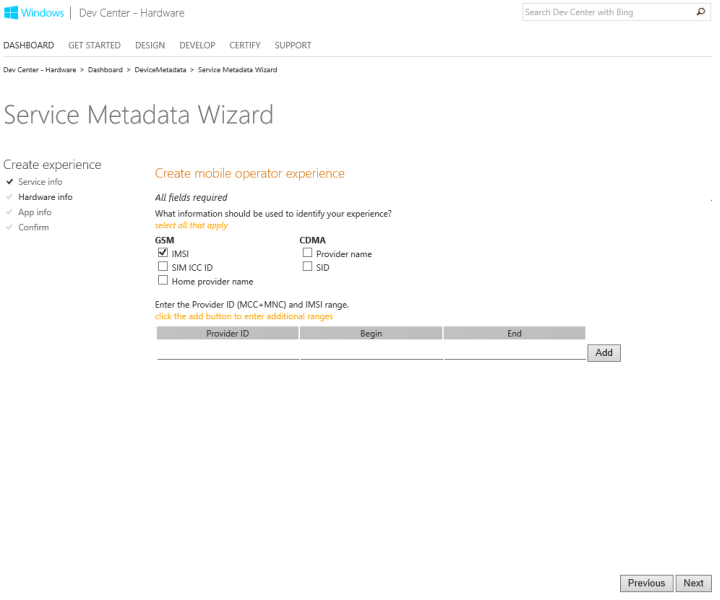The width and height of the screenshot is (720, 600).
Task: Open the DASHBOARD menu
Action: click(x=28, y=45)
